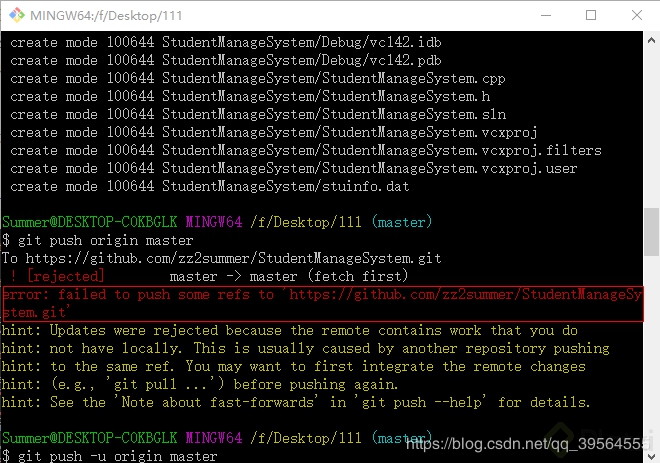
Task: Click the line ending in vc142.idb
Action: (x=226, y=42)
